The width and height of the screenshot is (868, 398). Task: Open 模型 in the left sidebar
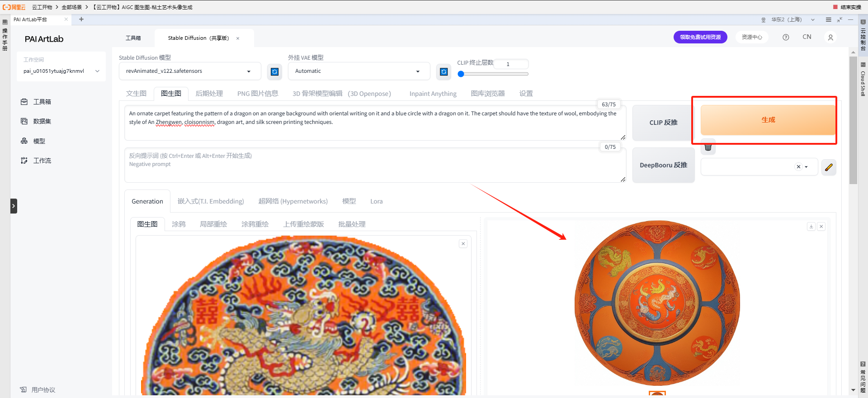click(x=33, y=141)
